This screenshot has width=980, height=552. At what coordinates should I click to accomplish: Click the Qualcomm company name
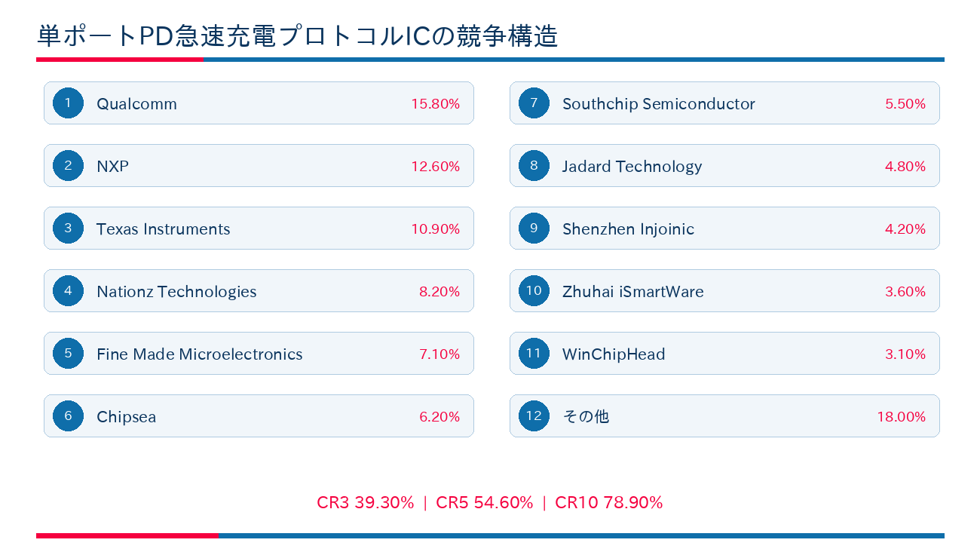click(x=136, y=104)
